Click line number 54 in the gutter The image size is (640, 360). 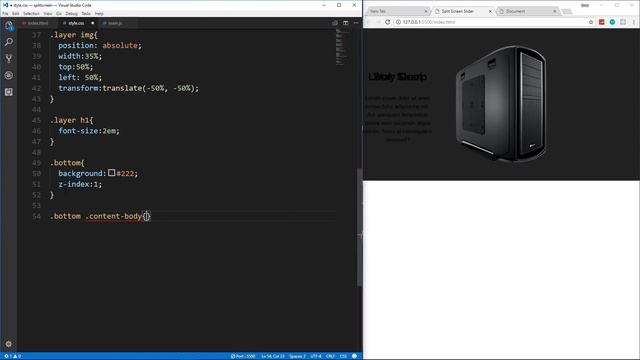tap(36, 216)
